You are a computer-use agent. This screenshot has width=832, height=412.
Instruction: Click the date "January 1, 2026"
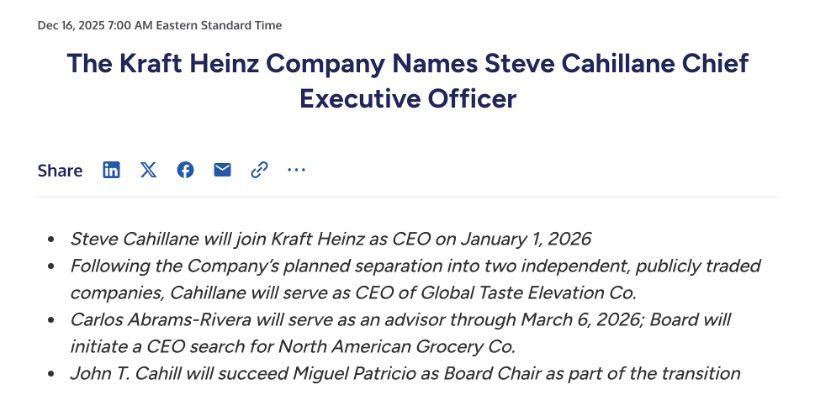pos(526,239)
